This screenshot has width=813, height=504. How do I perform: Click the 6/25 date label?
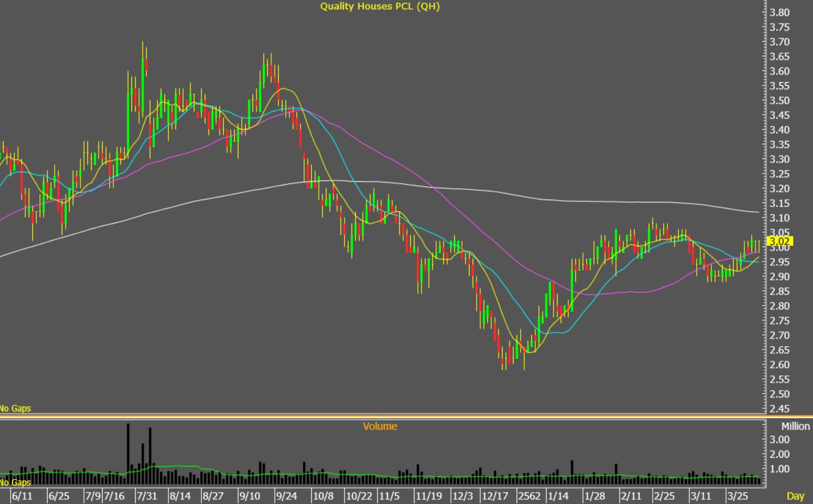click(59, 496)
